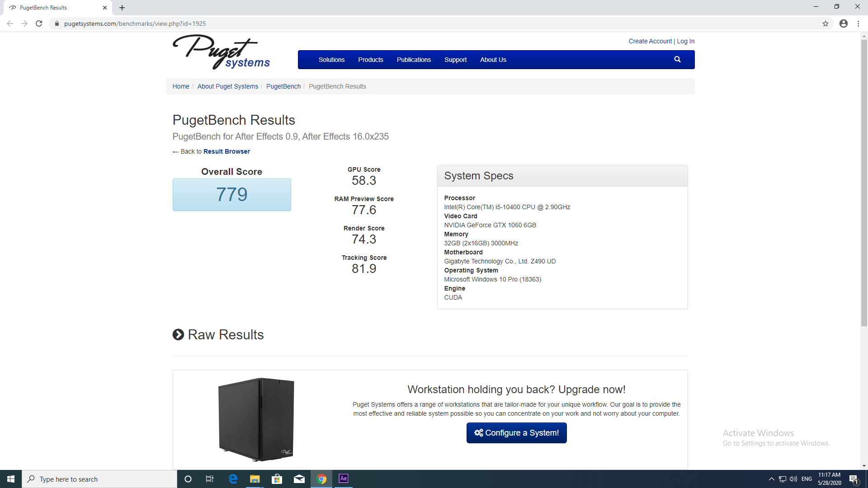Open Microsoft Store from taskbar
This screenshot has height=488, width=868.
coord(277,479)
